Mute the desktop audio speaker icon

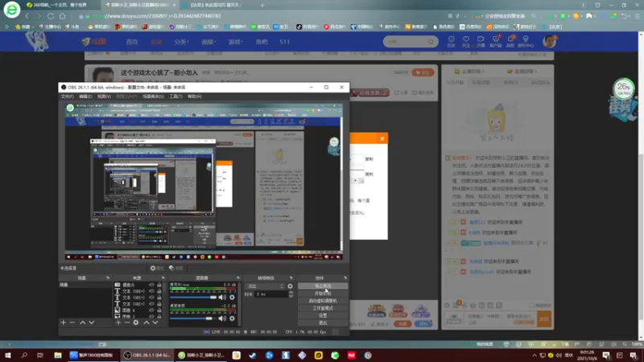[x=222, y=318]
